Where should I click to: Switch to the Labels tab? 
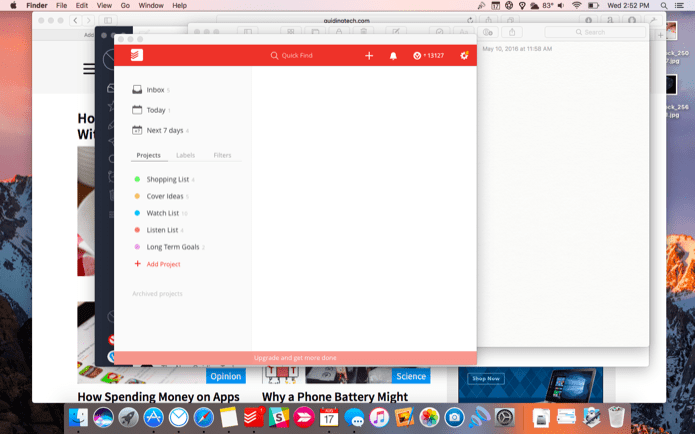point(185,155)
